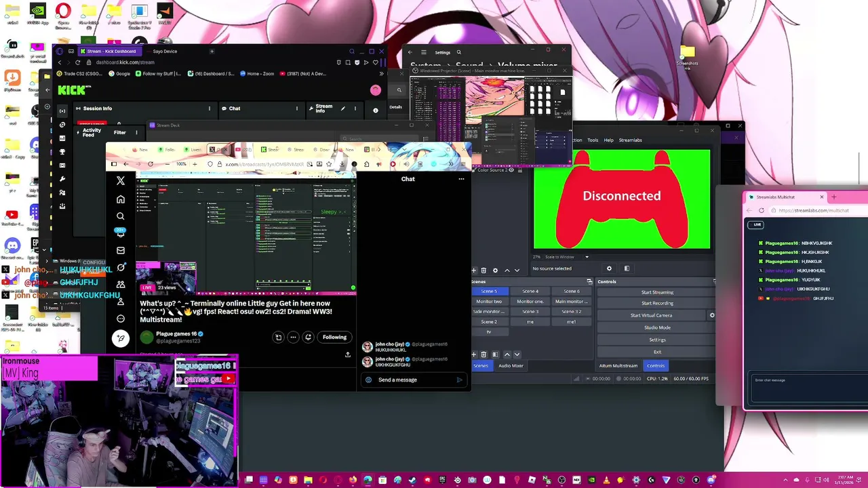Click the Send a message chat field
The width and height of the screenshot is (868, 488).
tap(414, 380)
